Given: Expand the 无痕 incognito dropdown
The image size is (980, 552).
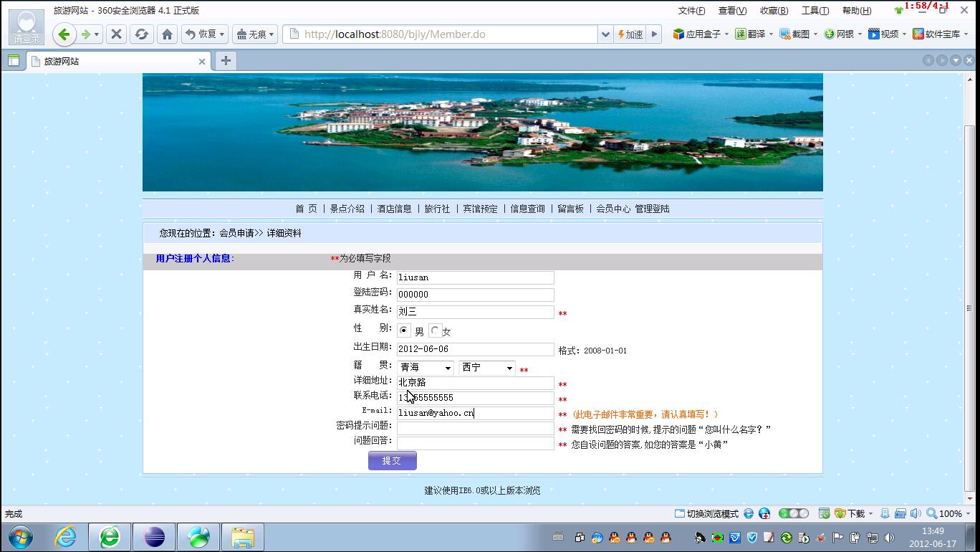Looking at the screenshot, I should tap(272, 34).
